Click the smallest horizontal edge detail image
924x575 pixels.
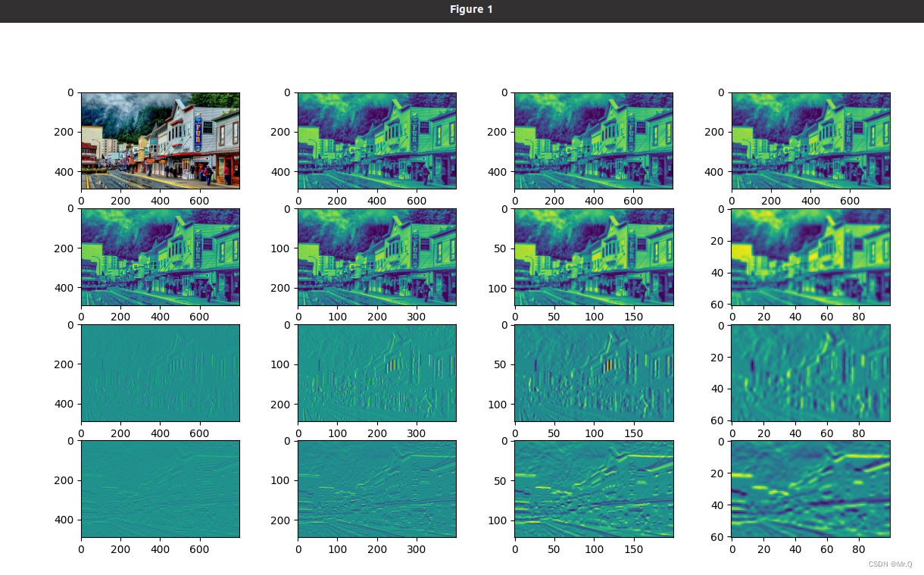pyautogui.click(x=809, y=489)
